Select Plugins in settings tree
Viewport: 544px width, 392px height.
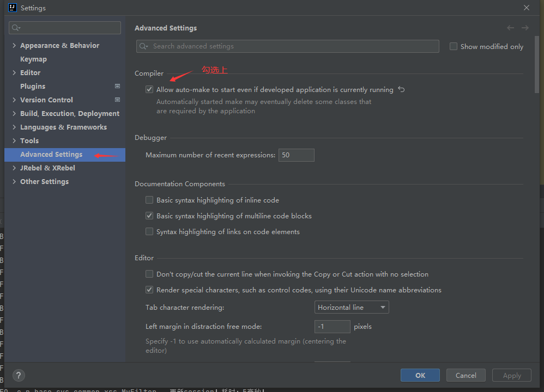click(x=33, y=87)
